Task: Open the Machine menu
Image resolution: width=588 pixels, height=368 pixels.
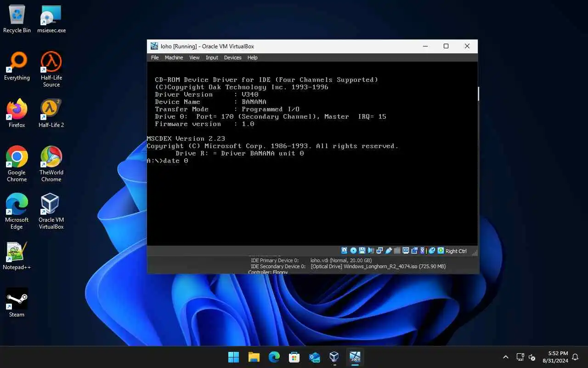Action: (x=174, y=57)
